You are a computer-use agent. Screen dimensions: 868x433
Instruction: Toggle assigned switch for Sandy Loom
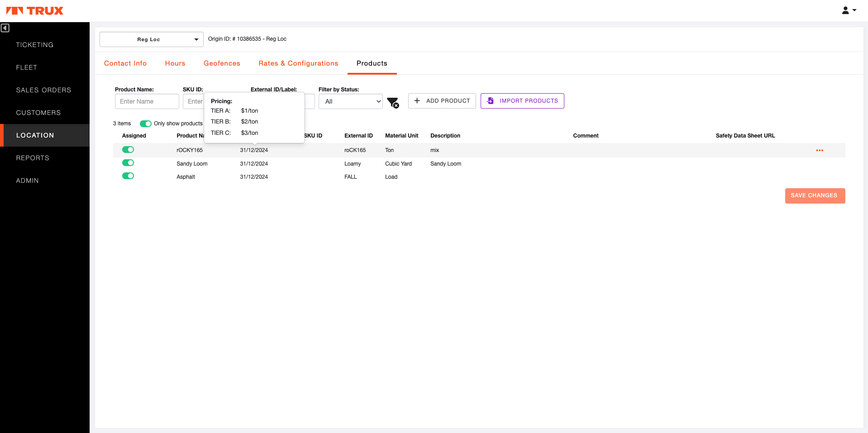point(128,163)
